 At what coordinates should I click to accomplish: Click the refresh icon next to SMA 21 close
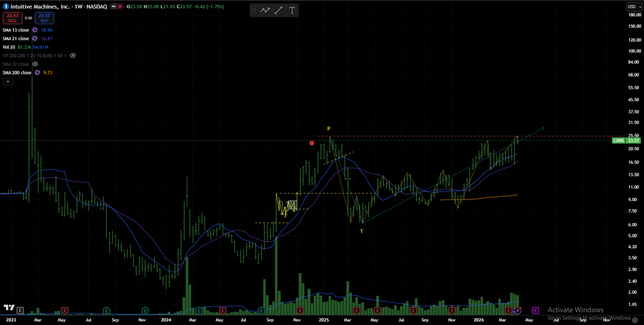(x=35, y=39)
